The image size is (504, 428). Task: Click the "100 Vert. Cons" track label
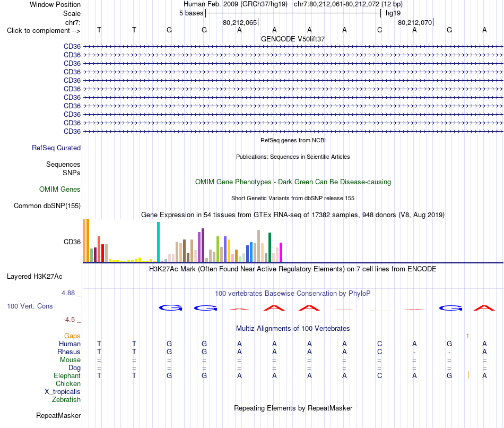coord(30,306)
